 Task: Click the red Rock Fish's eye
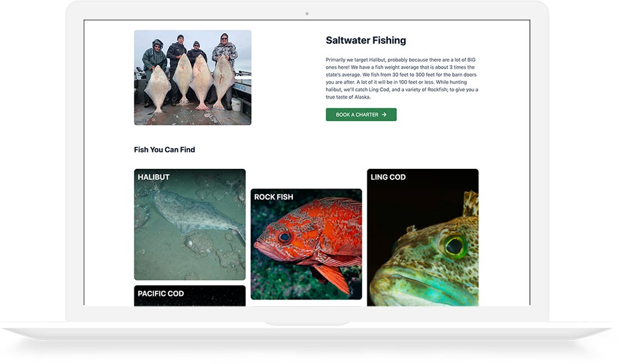click(283, 237)
